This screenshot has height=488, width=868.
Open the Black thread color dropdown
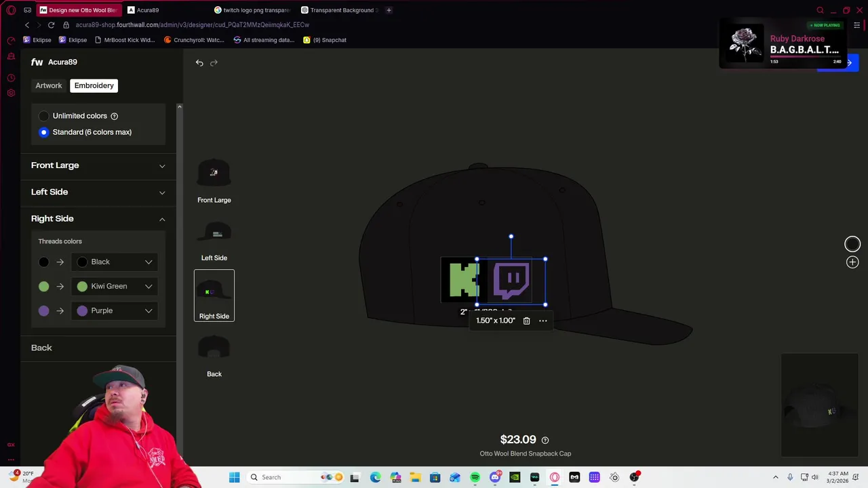115,262
